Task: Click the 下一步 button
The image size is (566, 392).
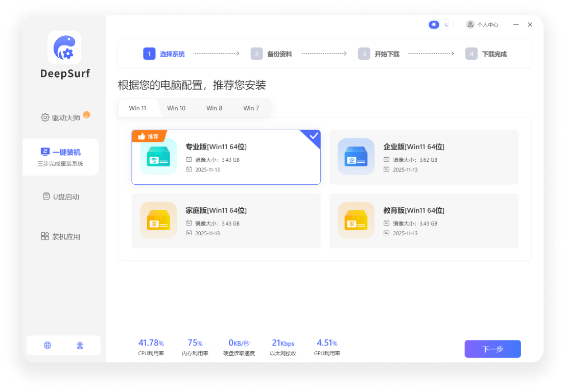Action: pyautogui.click(x=492, y=349)
